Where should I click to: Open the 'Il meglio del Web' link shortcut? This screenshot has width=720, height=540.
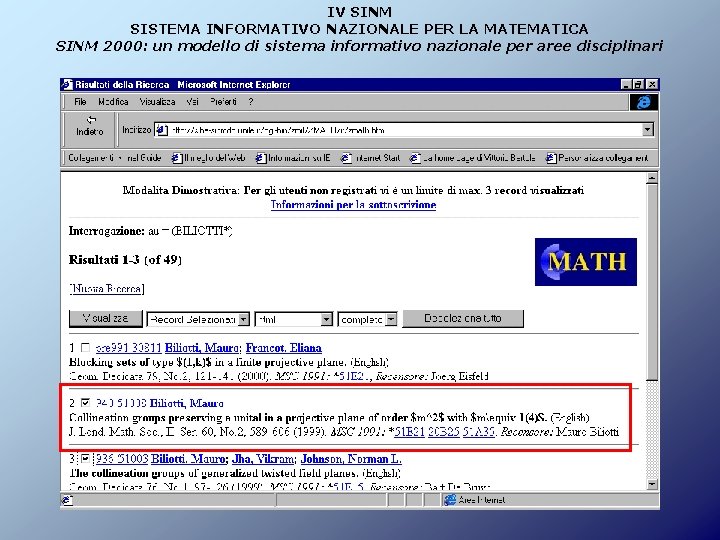(x=209, y=158)
